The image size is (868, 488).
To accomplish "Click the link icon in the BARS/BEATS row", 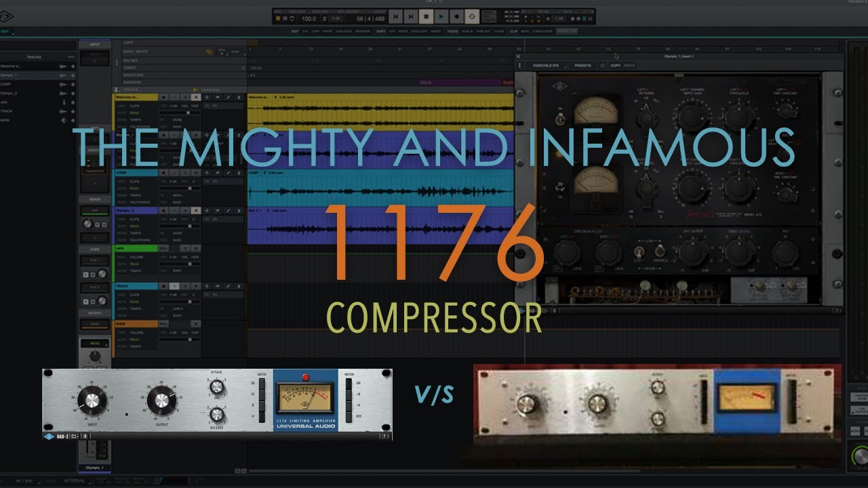I will pos(210,52).
